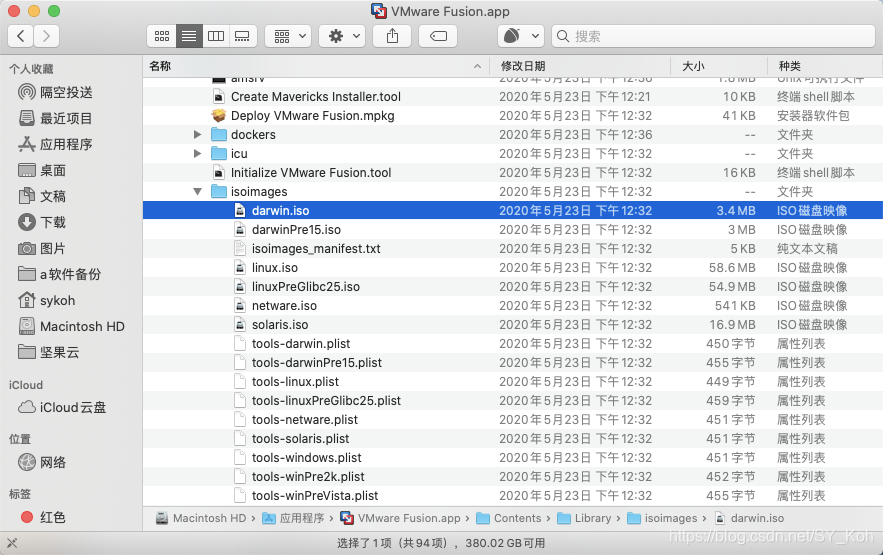The height and width of the screenshot is (555, 883).
Task: Open 隔空投送 AirDrop in sidebar
Action: click(55, 92)
